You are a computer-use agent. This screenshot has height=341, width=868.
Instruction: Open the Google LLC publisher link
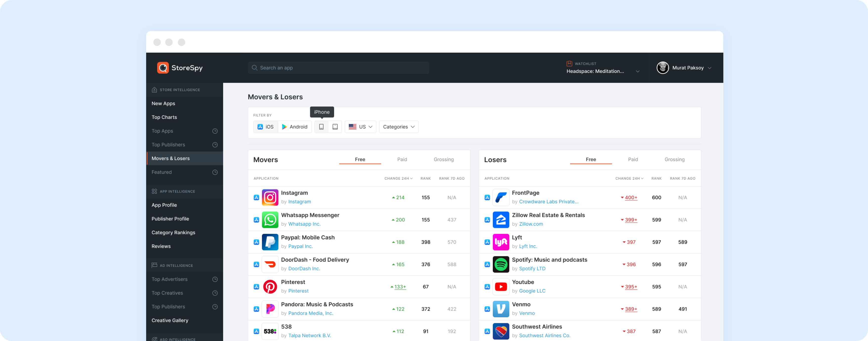click(x=532, y=291)
